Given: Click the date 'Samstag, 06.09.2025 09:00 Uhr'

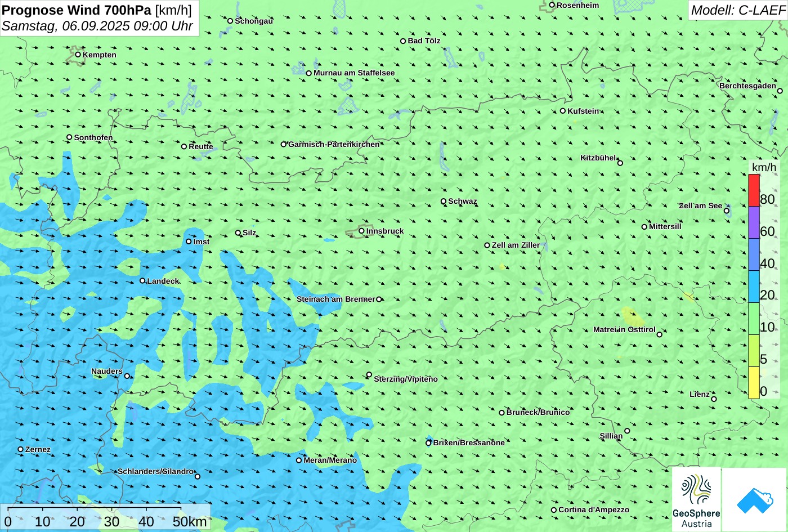Looking at the screenshot, I should click(97, 26).
